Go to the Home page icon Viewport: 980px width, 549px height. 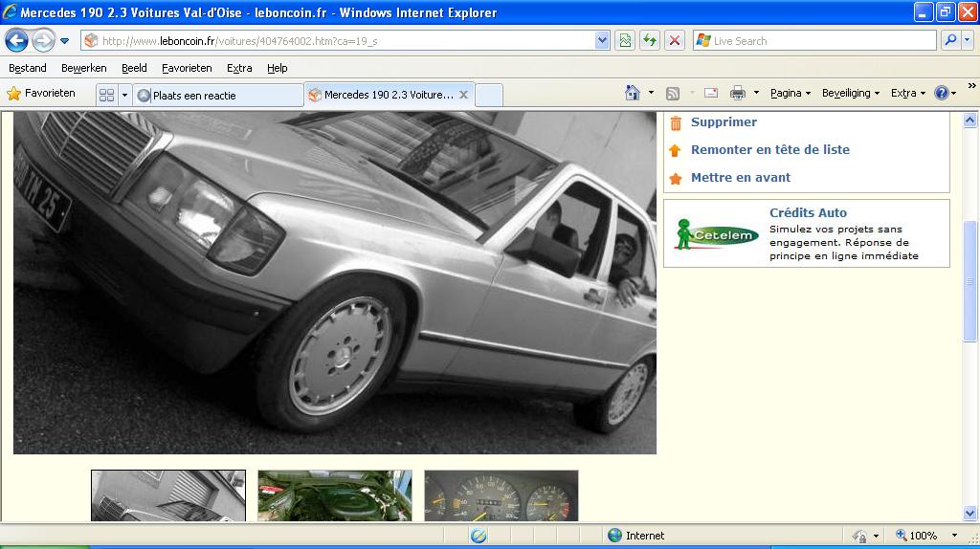[633, 93]
